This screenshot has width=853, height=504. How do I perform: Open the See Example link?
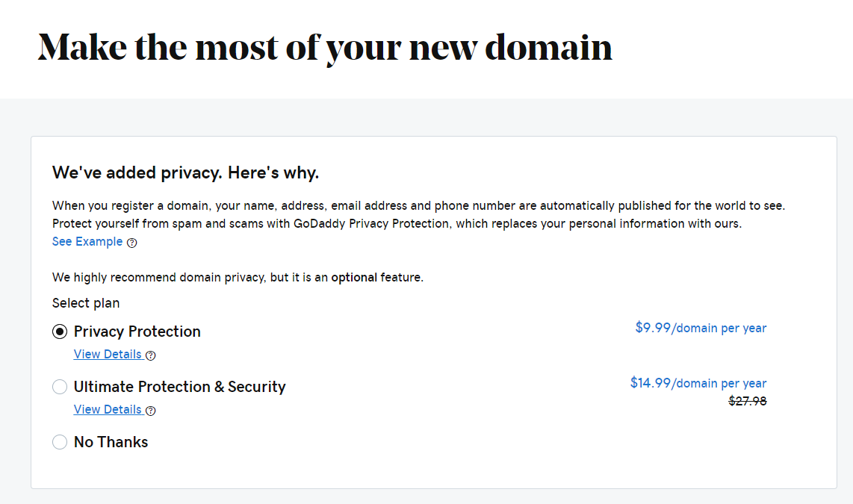(x=87, y=242)
